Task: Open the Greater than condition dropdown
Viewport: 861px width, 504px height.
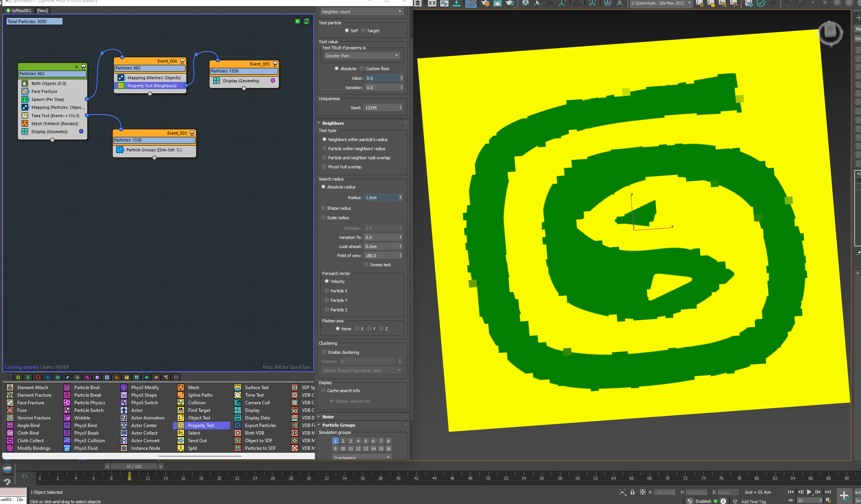Action: click(x=362, y=56)
